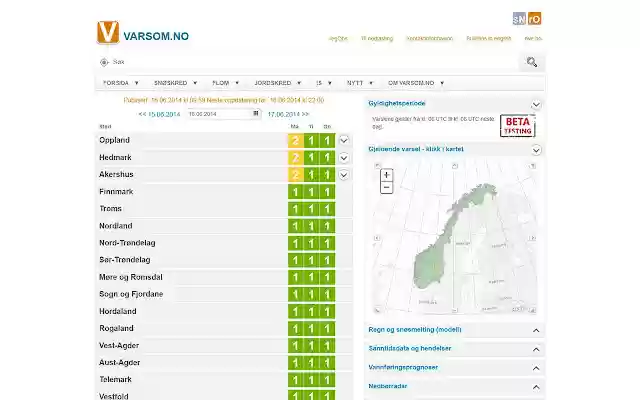The image size is (640, 400).
Task: Click into the search text field
Action: click(314, 62)
